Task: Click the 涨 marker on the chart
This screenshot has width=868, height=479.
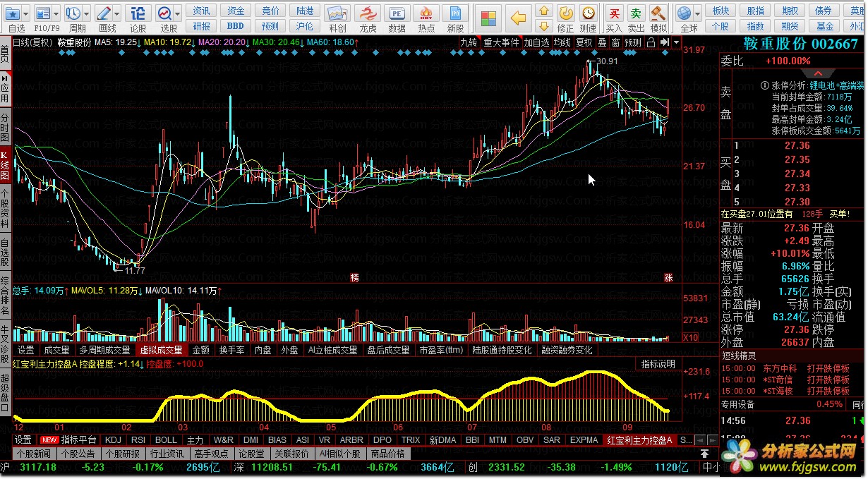Action: [668, 277]
